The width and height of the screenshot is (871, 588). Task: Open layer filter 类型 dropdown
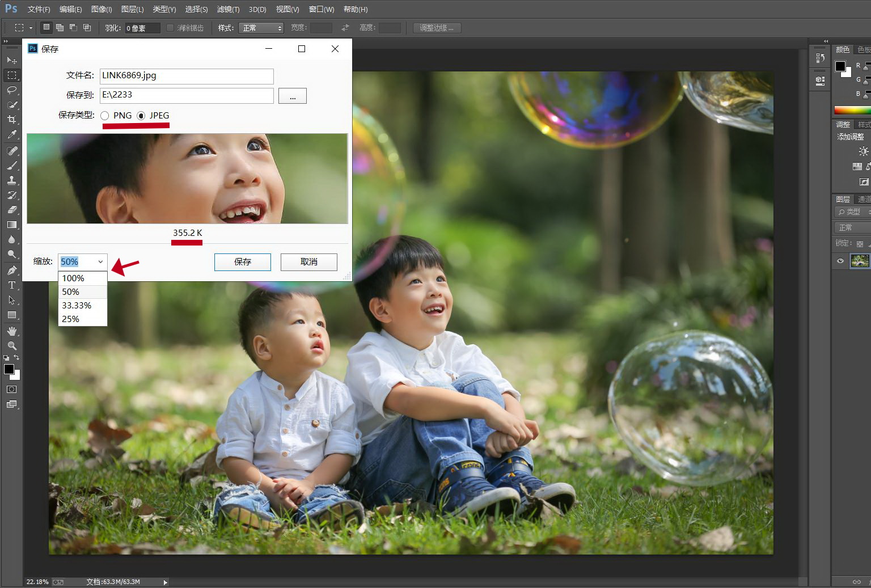coord(852,211)
